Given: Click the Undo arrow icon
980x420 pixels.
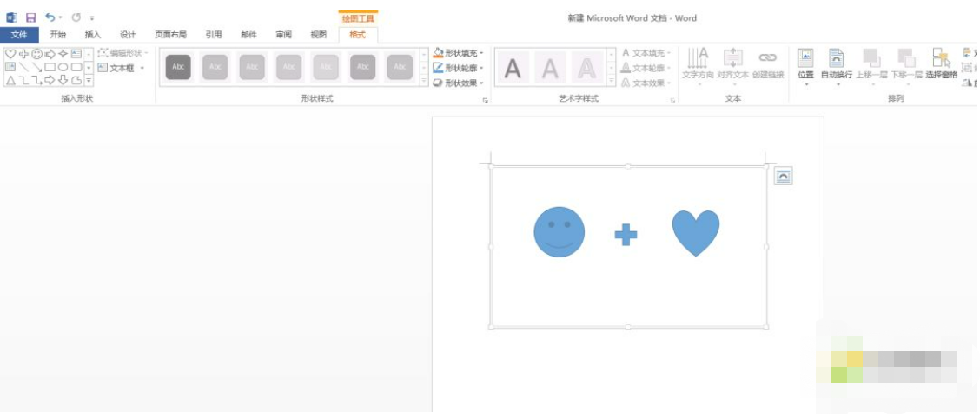Looking at the screenshot, I should pyautogui.click(x=50, y=17).
